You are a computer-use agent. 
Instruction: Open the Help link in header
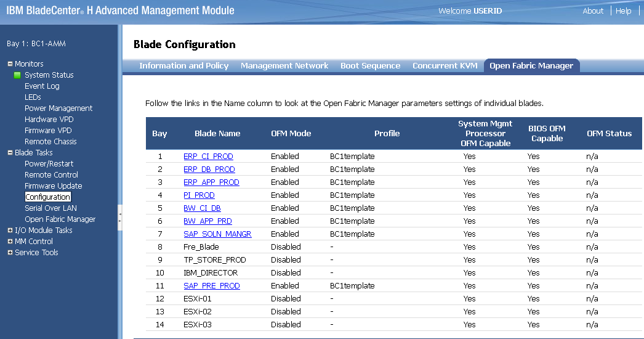623,11
